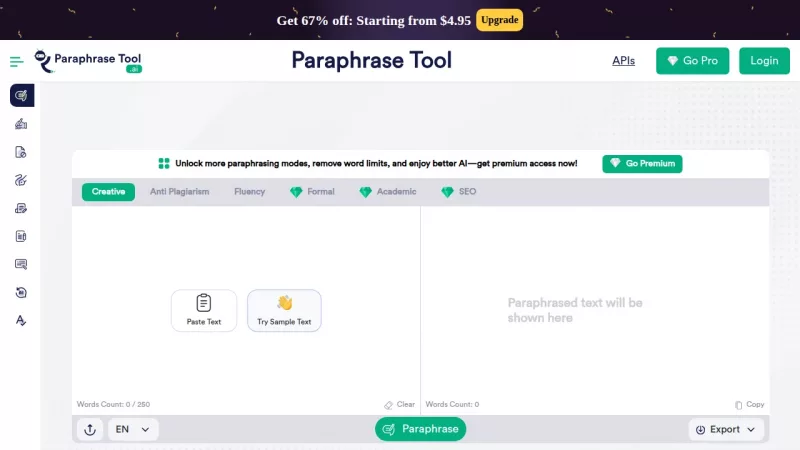Click the 'Unlock more paraphrasing modes' promo text
The image size is (800, 450).
tap(376, 163)
